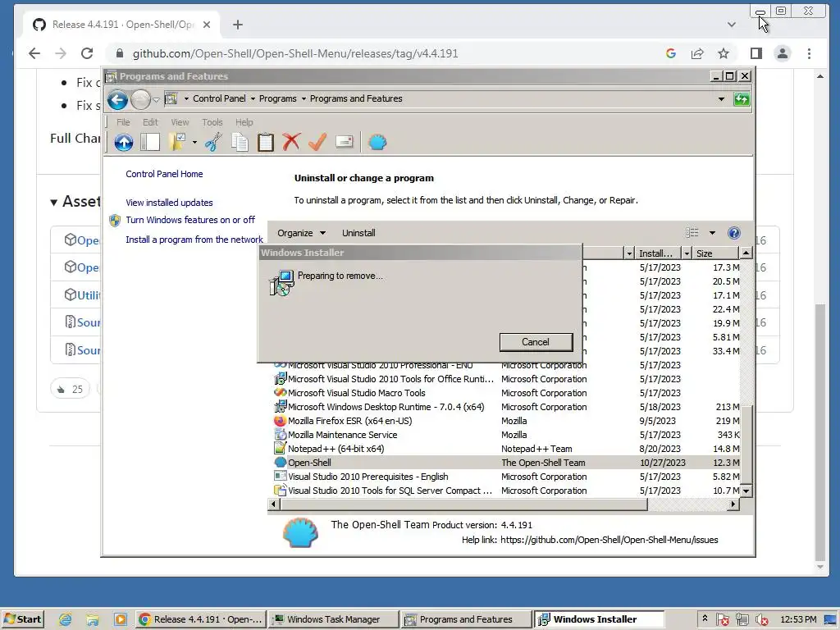Click the envelope Email toolbar icon
The height and width of the screenshot is (630, 840).
point(344,143)
